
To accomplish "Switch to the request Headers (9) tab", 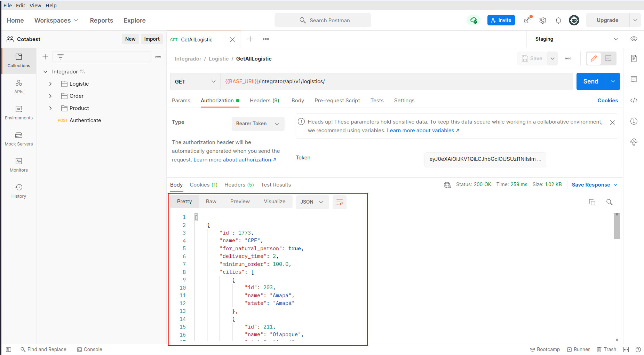I will click(x=264, y=101).
